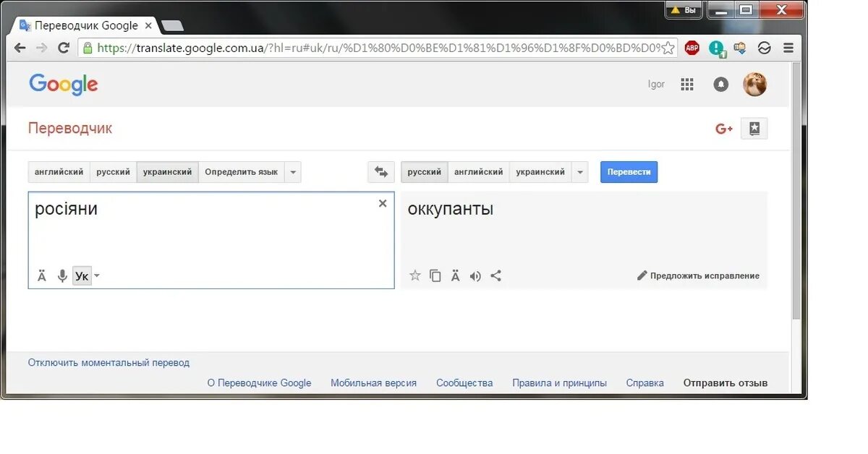The height and width of the screenshot is (454, 868).
Task: Click the Google logo
Action: 64,85
